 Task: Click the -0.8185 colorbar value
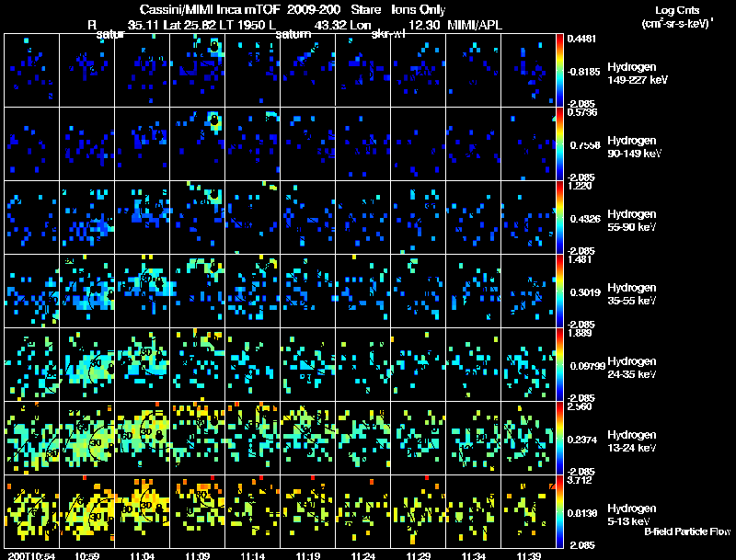583,72
